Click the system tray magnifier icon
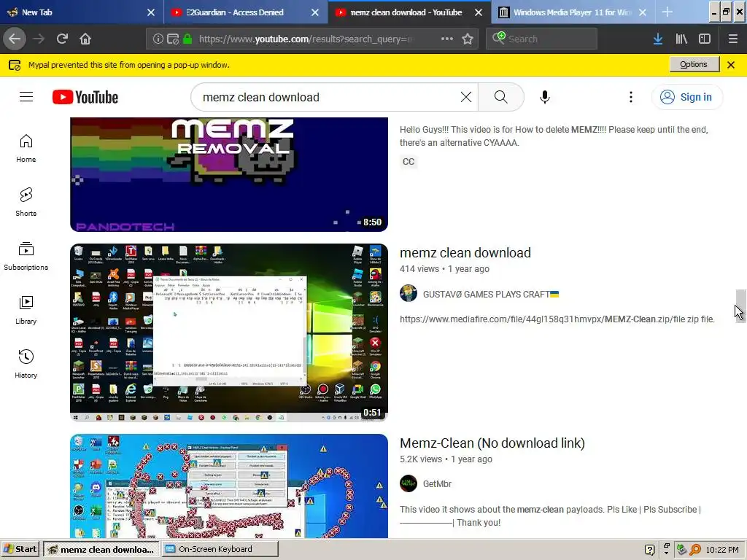This screenshot has height=560, width=747. tap(695, 550)
